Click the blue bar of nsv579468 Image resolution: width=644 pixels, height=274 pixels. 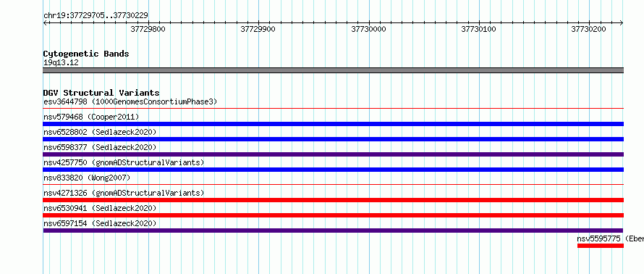coord(334,124)
